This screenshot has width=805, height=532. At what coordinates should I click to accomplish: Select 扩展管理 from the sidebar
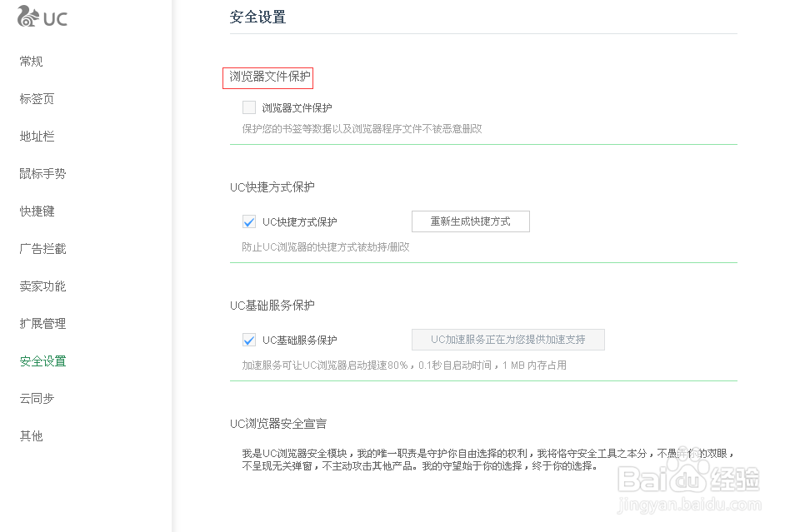point(42,323)
